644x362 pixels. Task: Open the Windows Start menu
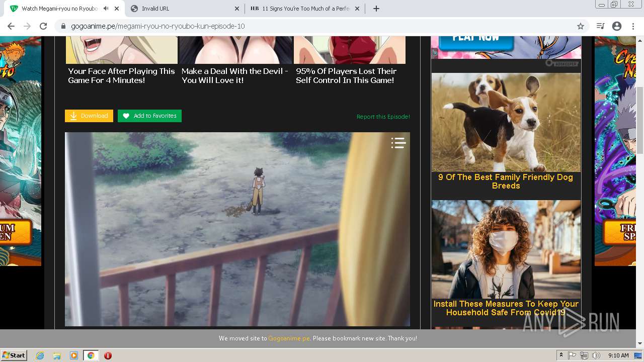14,355
